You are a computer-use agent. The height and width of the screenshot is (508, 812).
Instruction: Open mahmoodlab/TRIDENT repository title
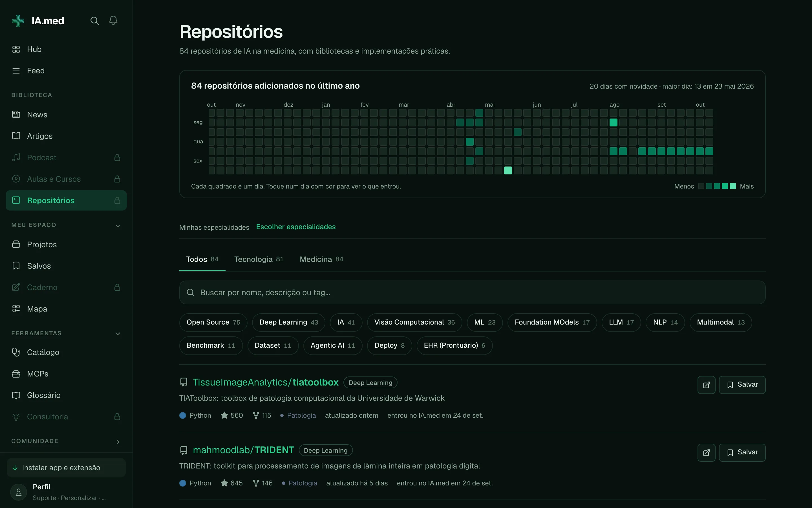[243, 450]
